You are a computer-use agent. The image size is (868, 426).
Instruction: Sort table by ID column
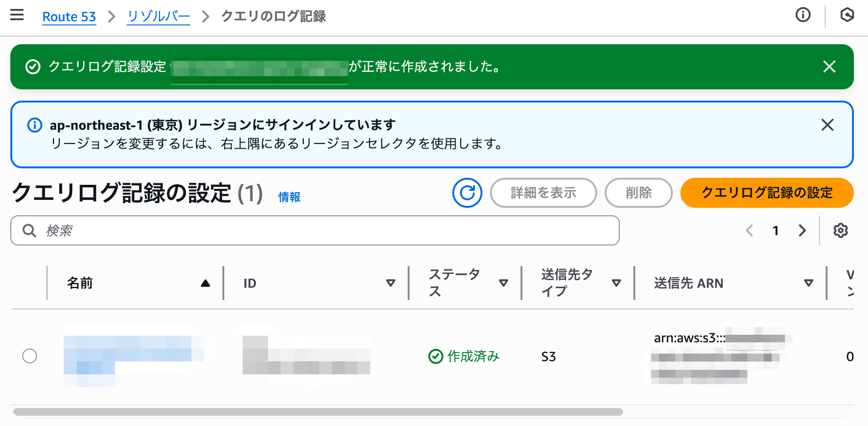[x=390, y=283]
